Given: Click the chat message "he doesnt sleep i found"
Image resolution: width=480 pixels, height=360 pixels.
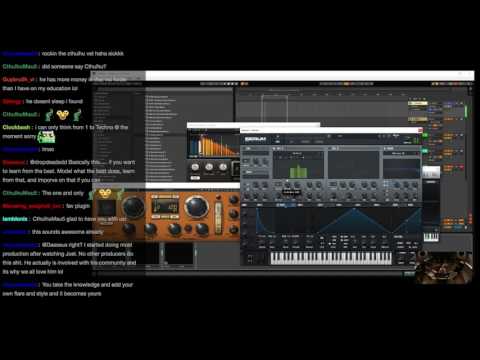Looking at the screenshot, I should pos(54,101).
